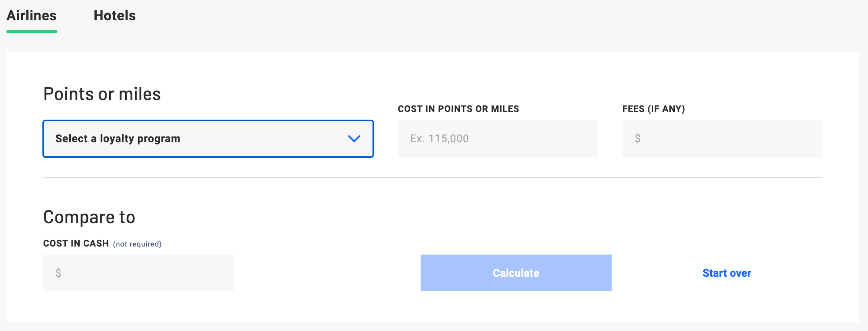Click the FEES (IF ANY) label
Image resolution: width=868 pixels, height=331 pixels.
pos(653,109)
